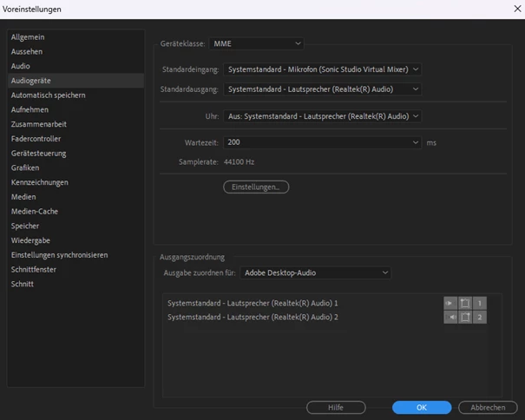Open the Wiedergabe category

click(76, 240)
